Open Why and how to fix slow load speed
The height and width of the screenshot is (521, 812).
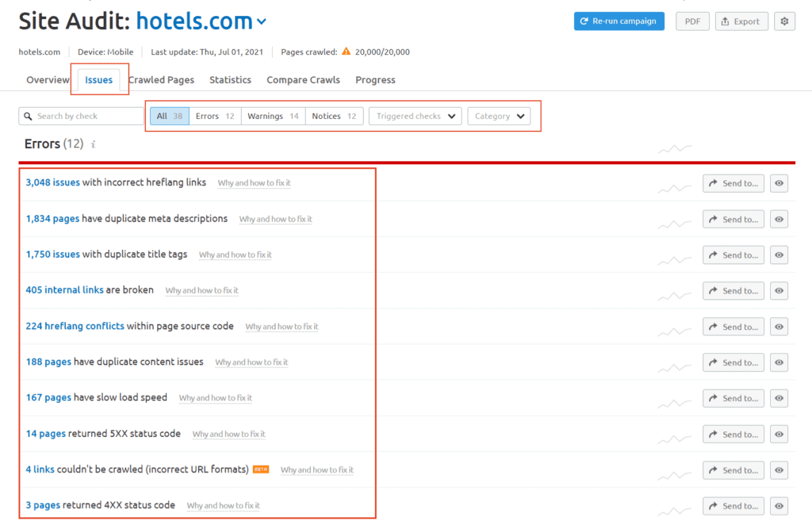point(216,398)
